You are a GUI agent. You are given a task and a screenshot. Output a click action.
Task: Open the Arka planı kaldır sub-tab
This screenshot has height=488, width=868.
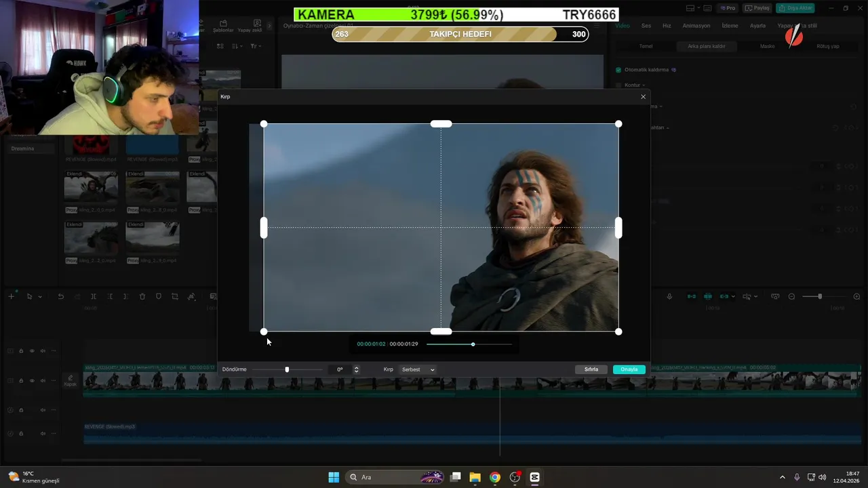(x=707, y=46)
